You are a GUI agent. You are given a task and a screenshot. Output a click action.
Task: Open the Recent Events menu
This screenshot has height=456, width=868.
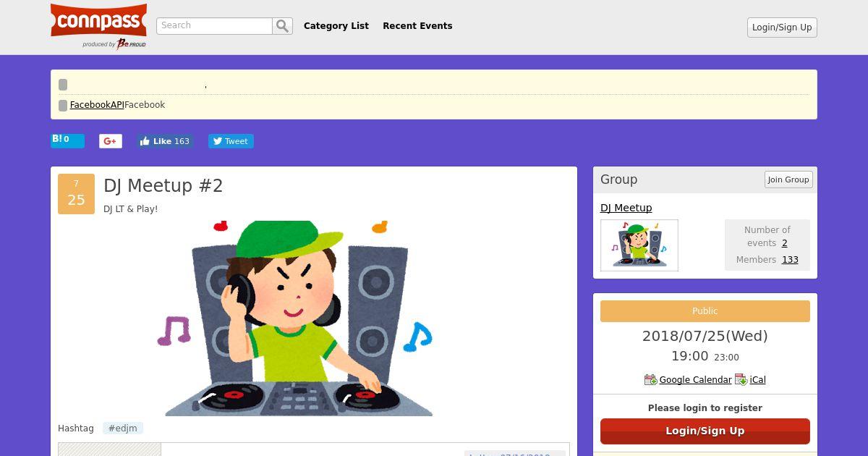click(417, 26)
